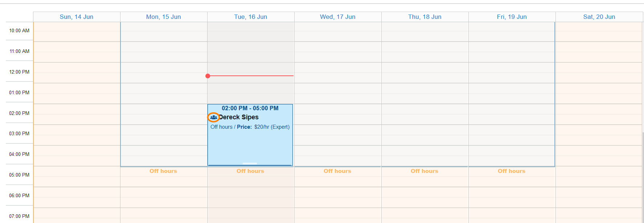This screenshot has height=223, width=644.
Task: Open the Mon, 15 Jun day header
Action: tap(164, 17)
